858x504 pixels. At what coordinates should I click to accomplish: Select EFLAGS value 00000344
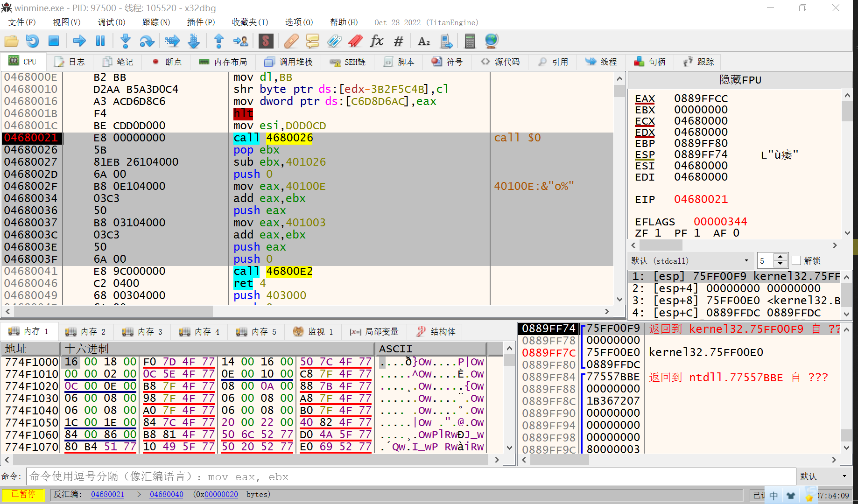coord(720,222)
